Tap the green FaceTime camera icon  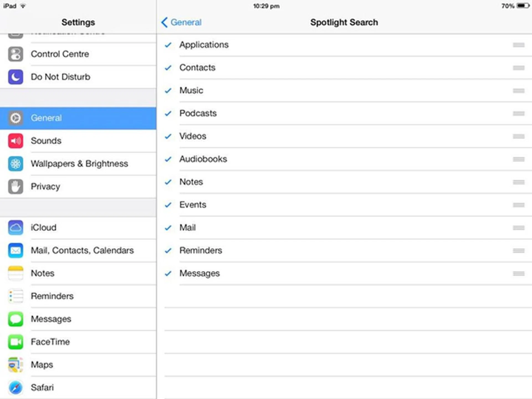[16, 342]
